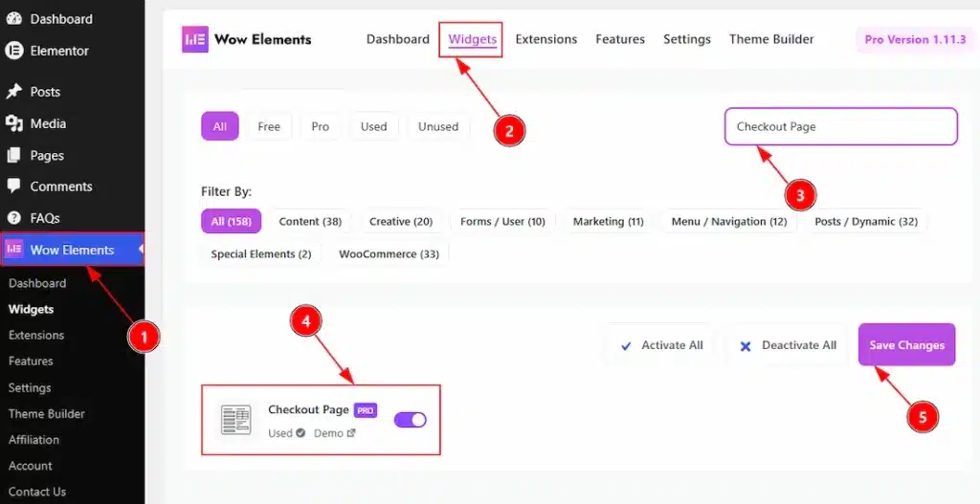Image resolution: width=980 pixels, height=504 pixels.
Task: Open the Comments bubble icon
Action: (x=13, y=186)
